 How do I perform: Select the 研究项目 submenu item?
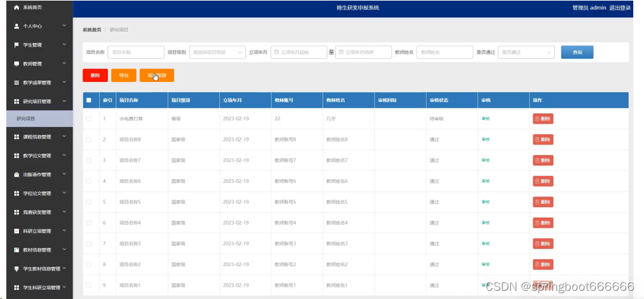39,119
